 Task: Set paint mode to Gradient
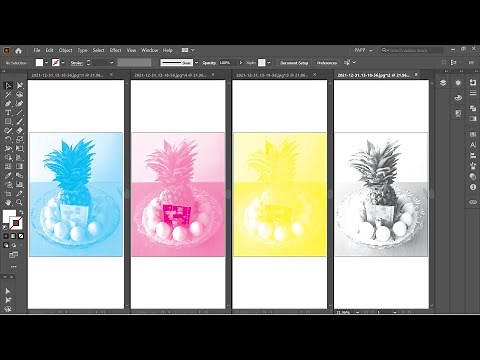click(x=13, y=236)
